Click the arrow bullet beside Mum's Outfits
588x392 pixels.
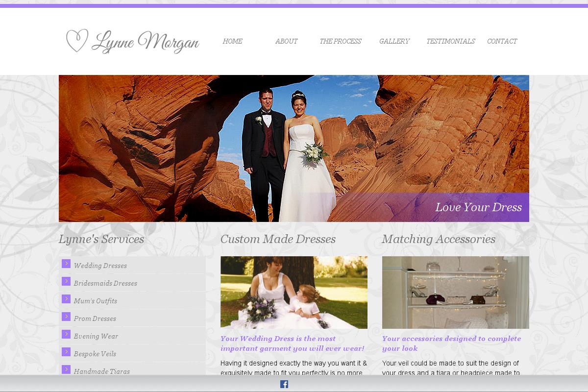[x=66, y=299]
